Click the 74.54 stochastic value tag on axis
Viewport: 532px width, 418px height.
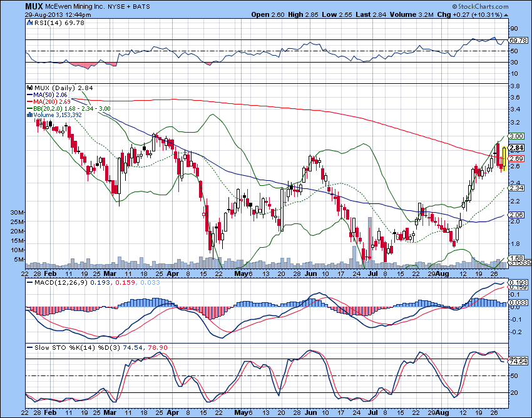click(x=519, y=362)
